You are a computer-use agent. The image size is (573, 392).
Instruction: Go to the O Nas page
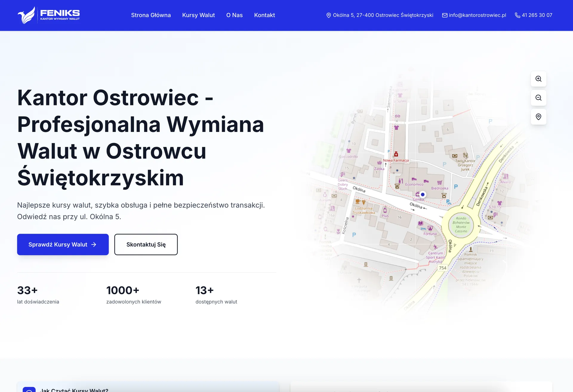point(234,15)
